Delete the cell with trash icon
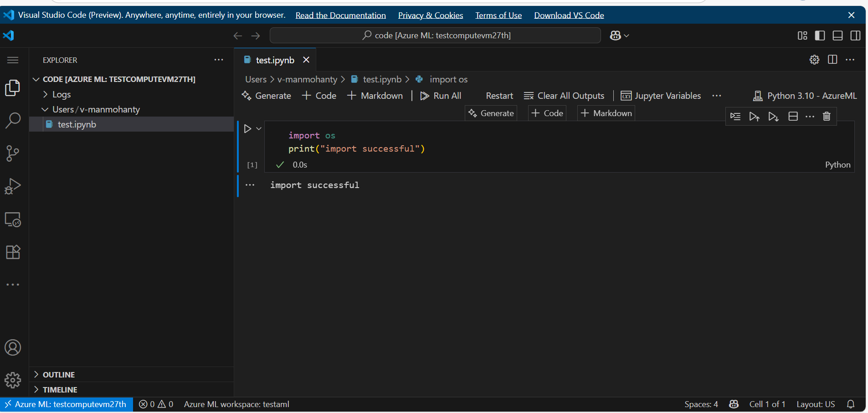This screenshot has height=413, width=868. [827, 117]
